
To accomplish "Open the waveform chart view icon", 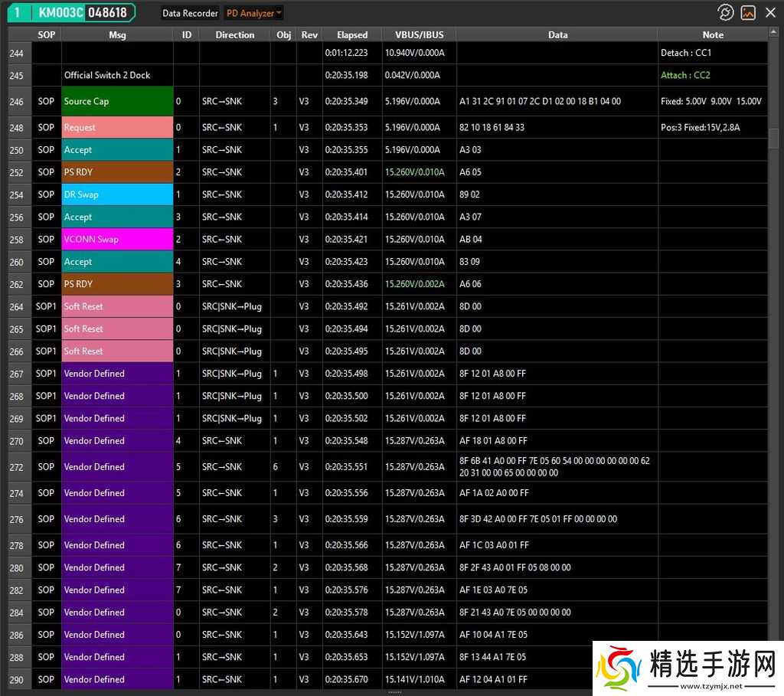I will point(748,12).
